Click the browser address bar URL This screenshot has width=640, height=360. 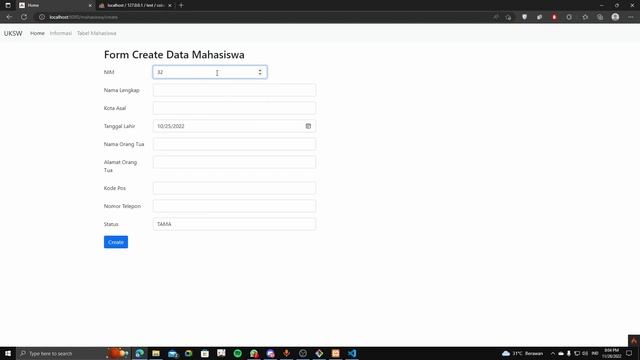(x=84, y=17)
